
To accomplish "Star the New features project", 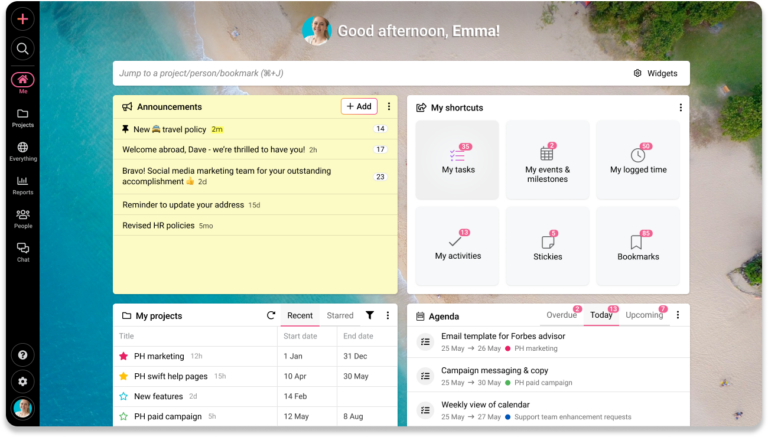I will coord(124,396).
